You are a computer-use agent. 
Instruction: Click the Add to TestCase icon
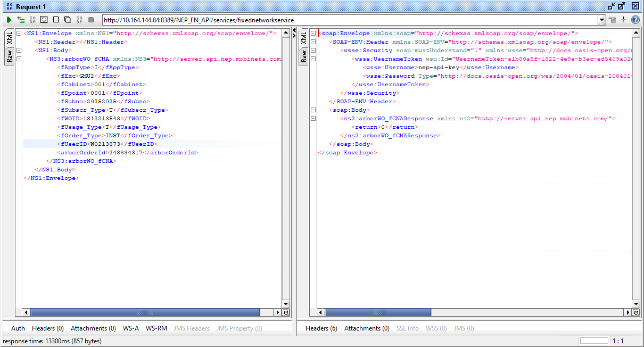[x=21, y=20]
